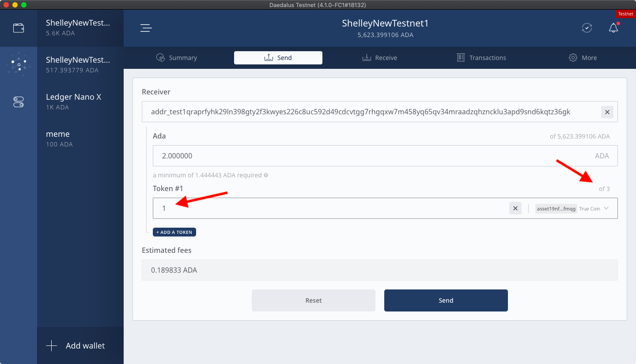
Task: Click the minimum ADA help question icon
Action: [266, 175]
